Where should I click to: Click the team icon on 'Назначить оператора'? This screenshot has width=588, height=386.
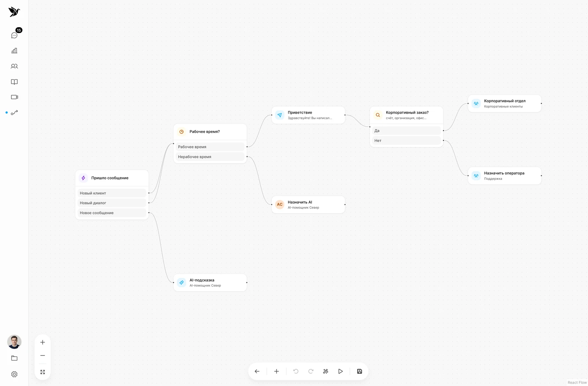(x=476, y=176)
